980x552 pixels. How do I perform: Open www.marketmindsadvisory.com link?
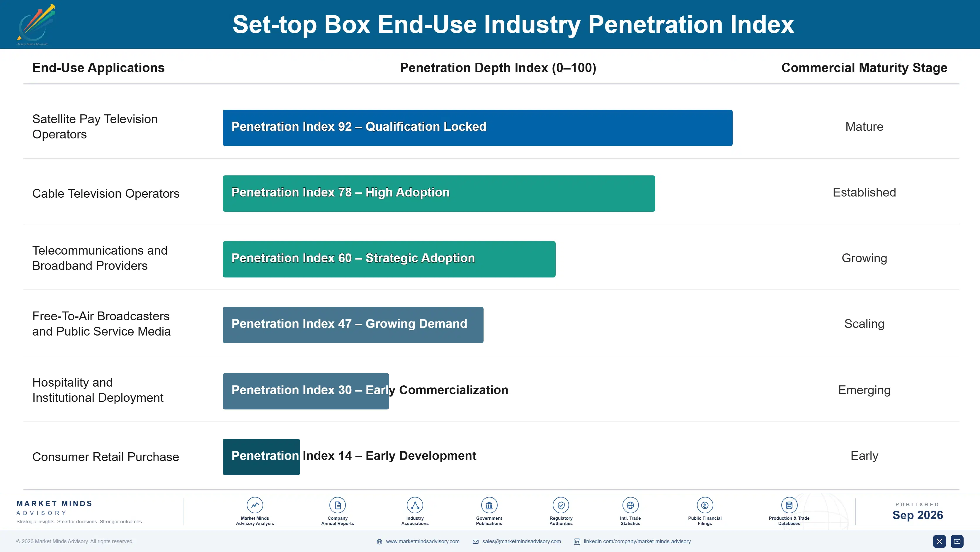click(423, 541)
